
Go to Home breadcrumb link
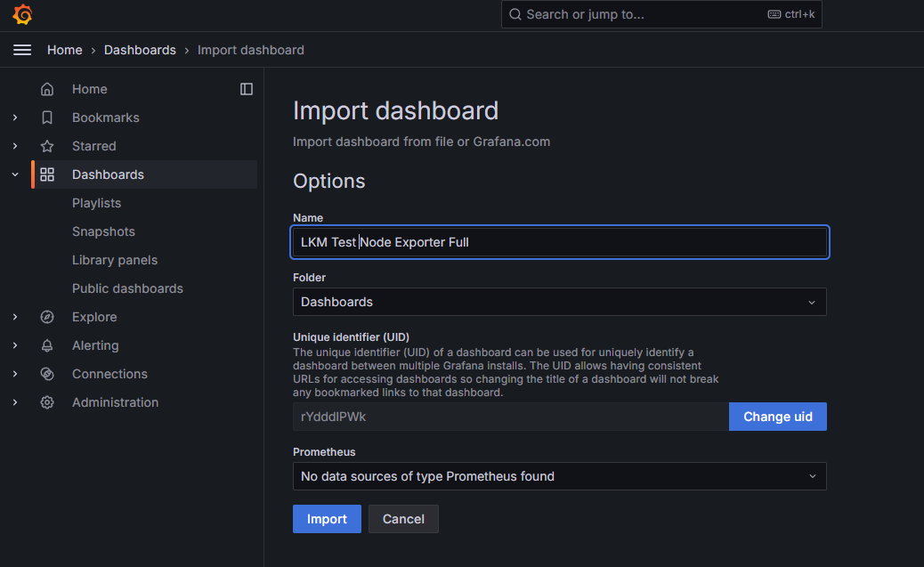(x=65, y=50)
